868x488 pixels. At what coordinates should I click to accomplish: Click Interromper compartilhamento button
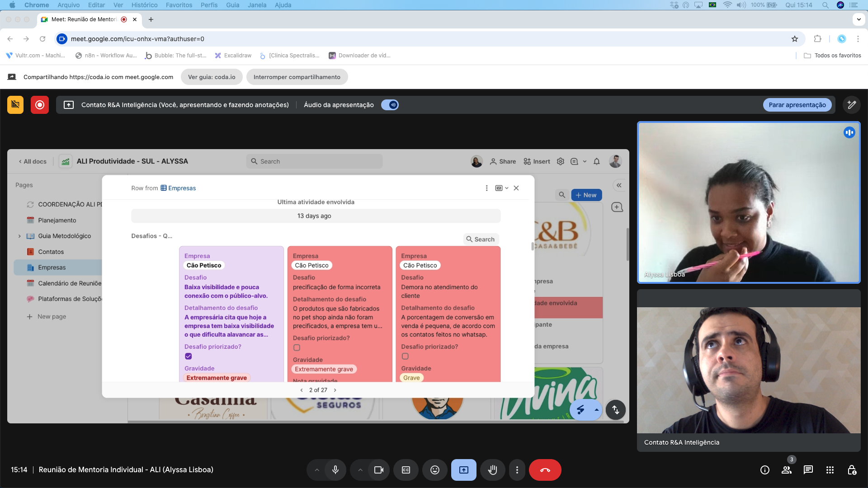[297, 77]
